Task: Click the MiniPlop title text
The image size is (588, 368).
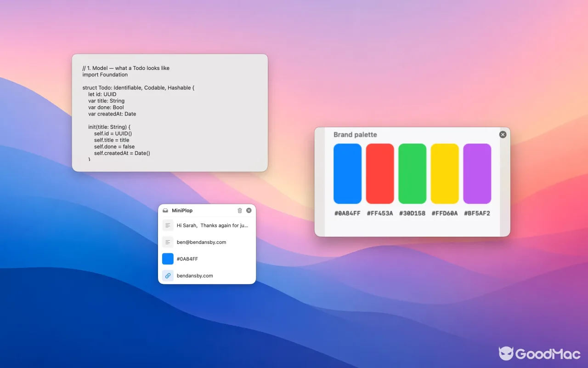Action: click(182, 210)
